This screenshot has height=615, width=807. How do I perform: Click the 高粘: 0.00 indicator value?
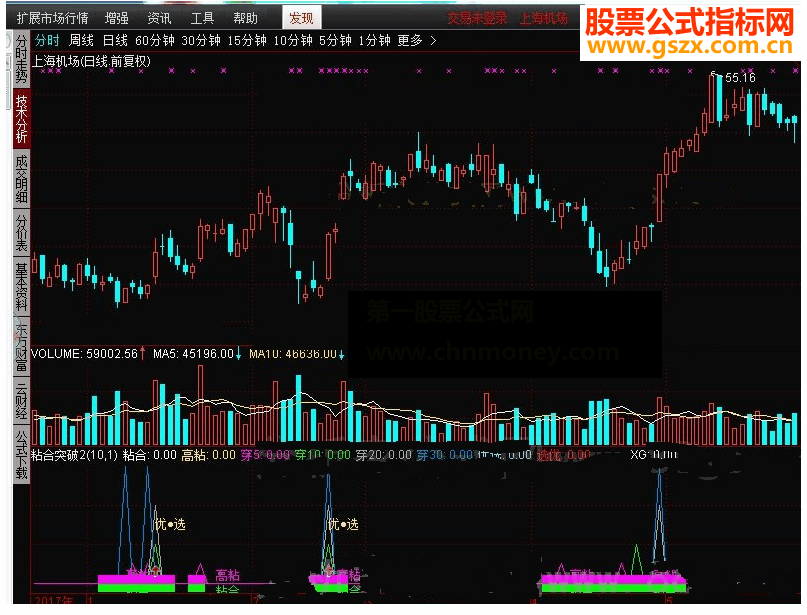coord(208,455)
